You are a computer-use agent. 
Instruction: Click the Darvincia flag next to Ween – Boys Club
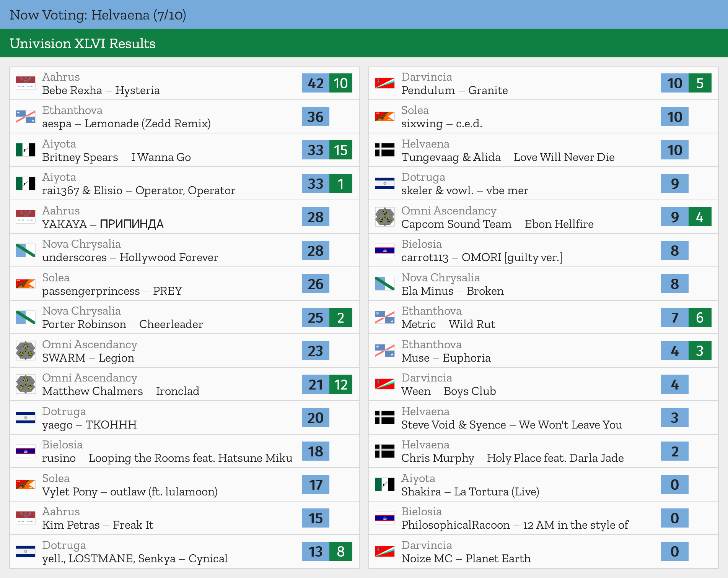[385, 384]
